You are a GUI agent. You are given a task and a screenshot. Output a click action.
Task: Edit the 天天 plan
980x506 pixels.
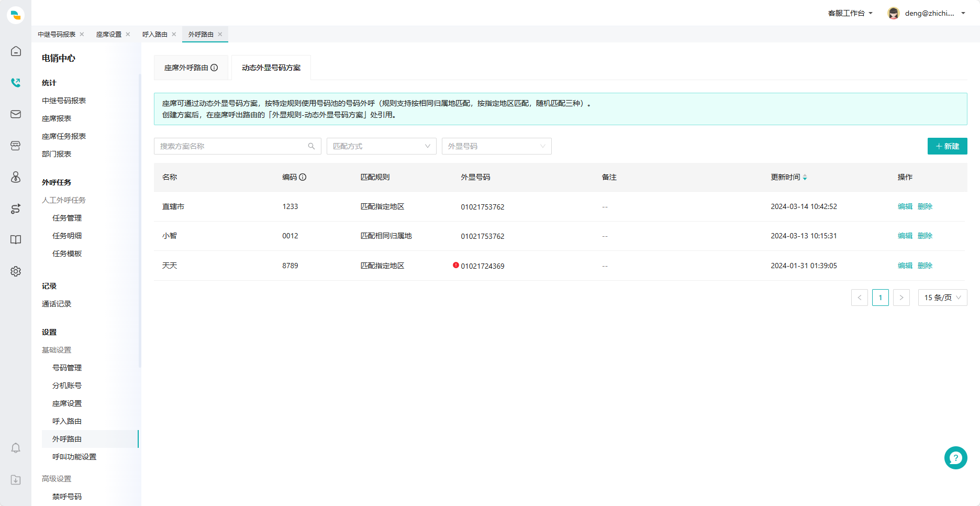pyautogui.click(x=905, y=266)
